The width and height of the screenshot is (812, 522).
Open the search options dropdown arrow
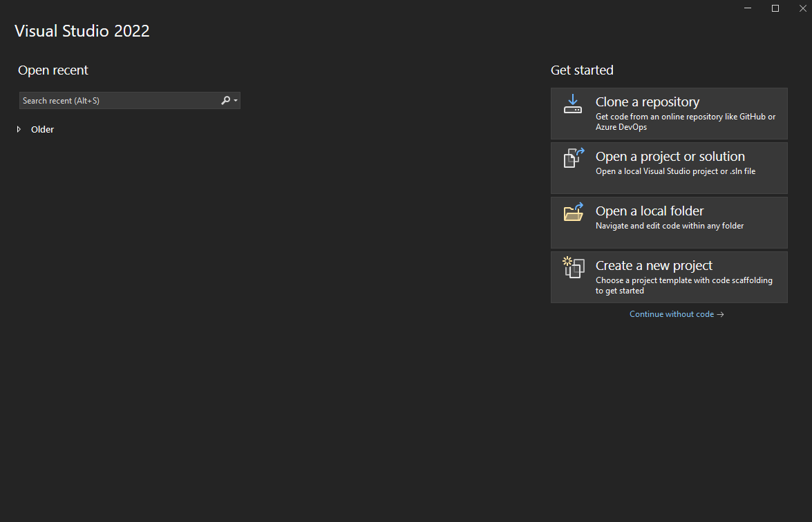[x=236, y=100]
